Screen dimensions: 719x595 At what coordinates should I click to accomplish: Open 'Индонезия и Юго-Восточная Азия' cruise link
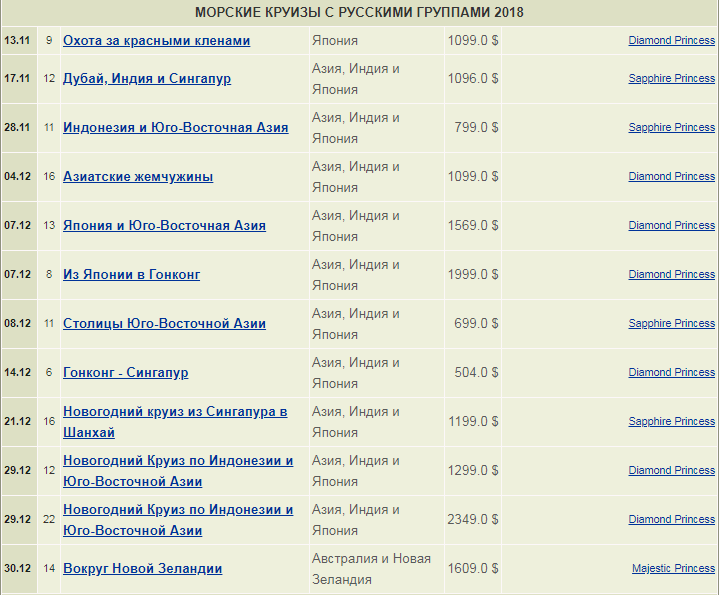click(x=176, y=128)
